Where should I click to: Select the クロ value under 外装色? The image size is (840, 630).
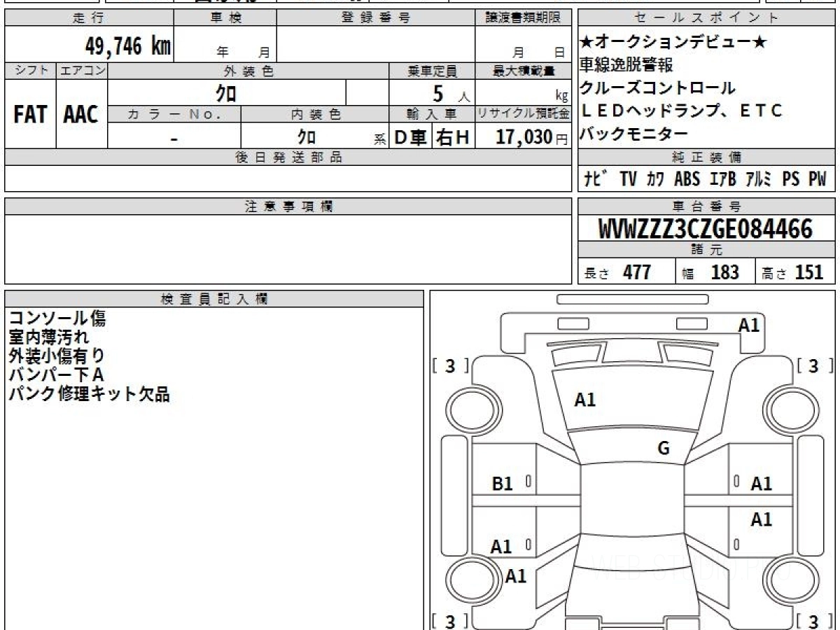226,92
